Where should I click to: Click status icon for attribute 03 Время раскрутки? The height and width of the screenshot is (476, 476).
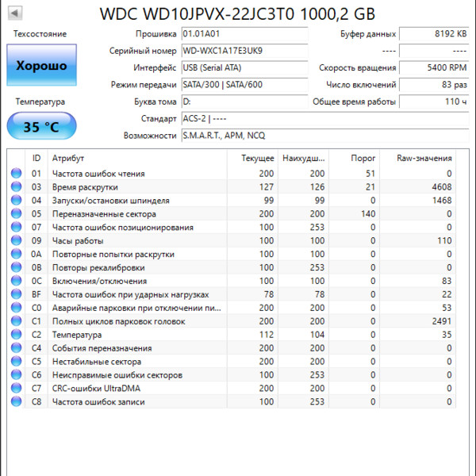coord(16,186)
